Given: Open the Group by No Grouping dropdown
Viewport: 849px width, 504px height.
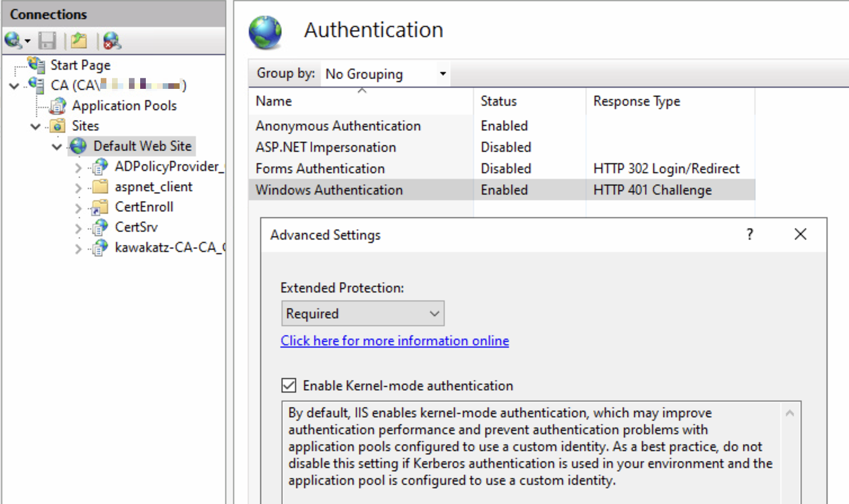Looking at the screenshot, I should pos(386,74).
